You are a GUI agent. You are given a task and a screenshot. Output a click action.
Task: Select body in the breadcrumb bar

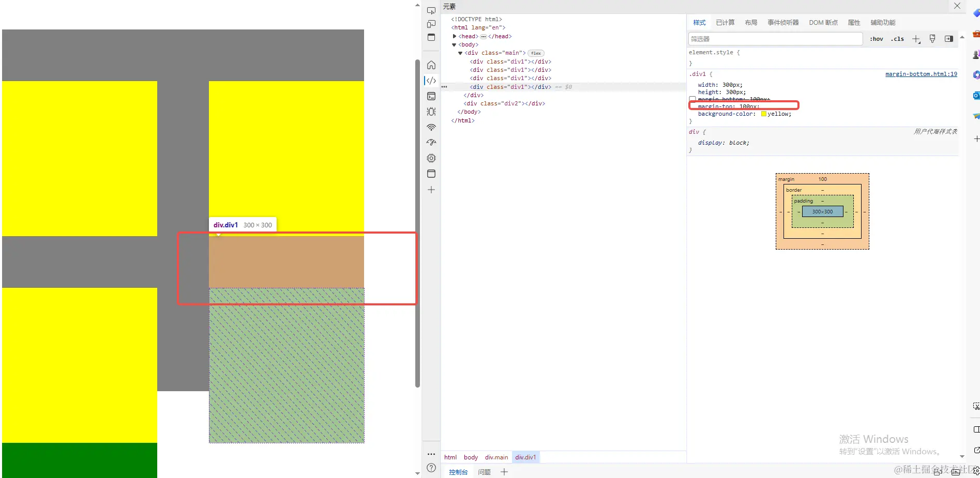(x=471, y=457)
